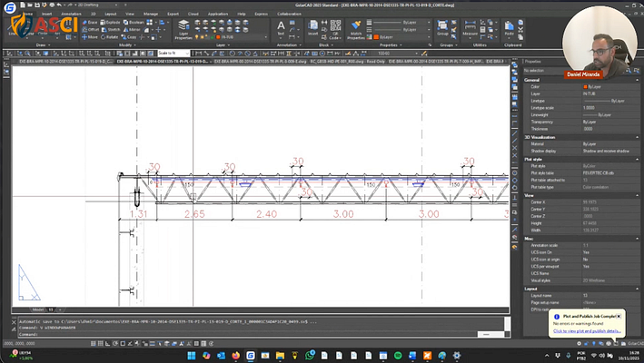Click the Color ByLayer swatch in Properties palette
This screenshot has width=644, height=363.
585,87
